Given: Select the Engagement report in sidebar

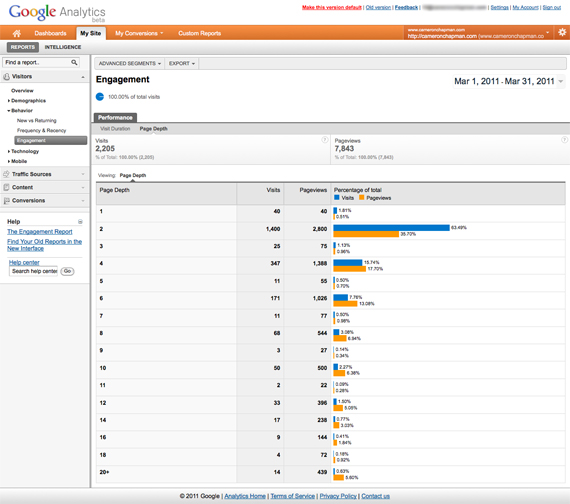Looking at the screenshot, I should click(x=51, y=140).
